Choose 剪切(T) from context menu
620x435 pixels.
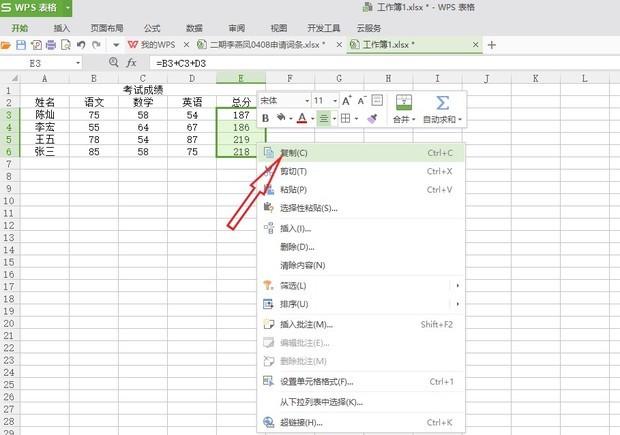(x=361, y=171)
